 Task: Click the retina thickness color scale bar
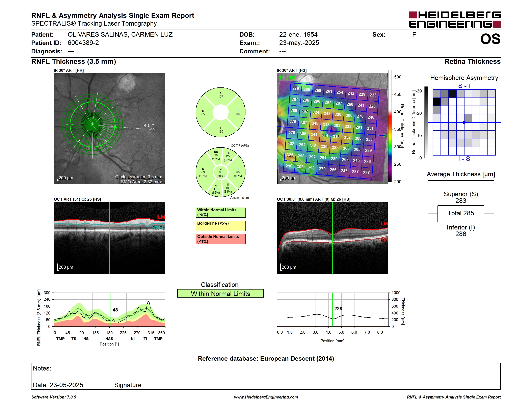point(390,126)
